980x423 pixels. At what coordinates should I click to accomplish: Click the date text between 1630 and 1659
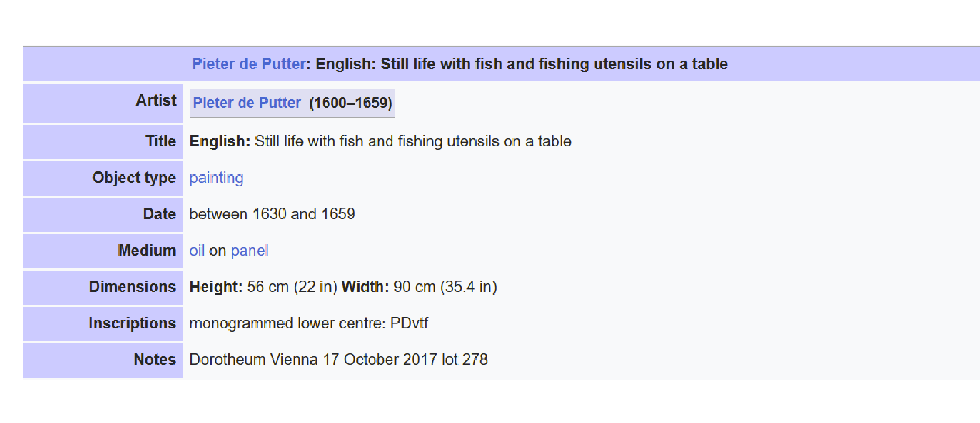point(272,214)
